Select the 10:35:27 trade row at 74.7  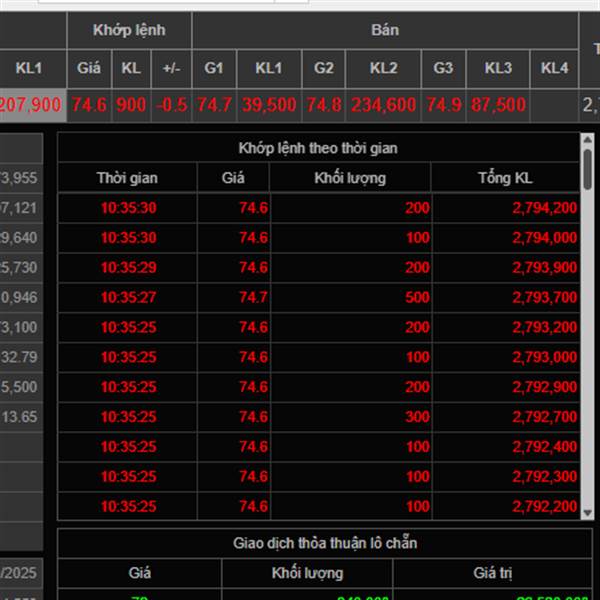coord(318,297)
